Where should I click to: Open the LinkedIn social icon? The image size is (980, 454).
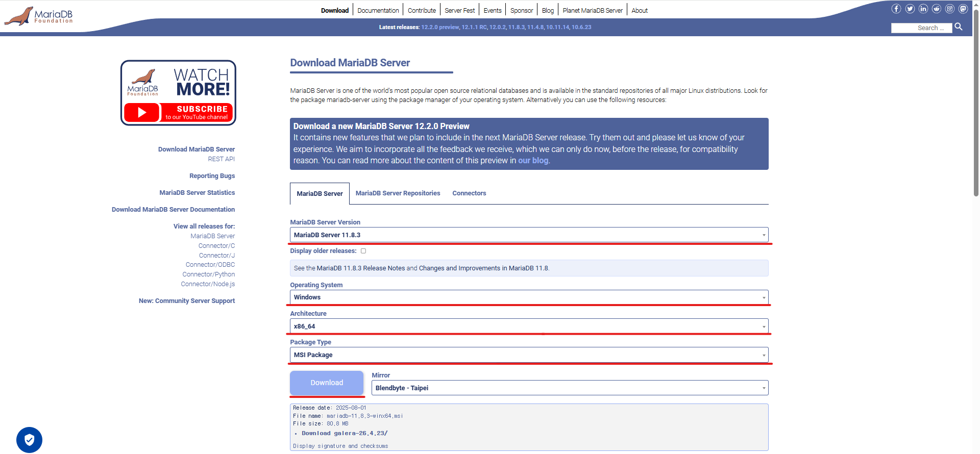[x=923, y=9]
